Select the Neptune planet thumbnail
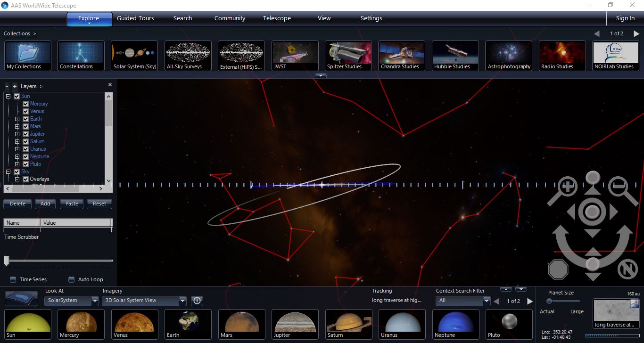Image resolution: width=644 pixels, height=343 pixels. (x=455, y=324)
